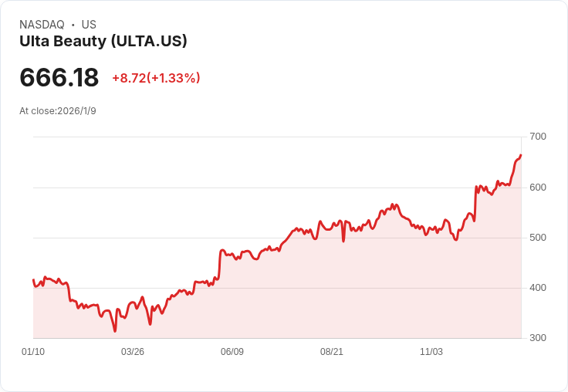Screen dimensions: 568x392
Task: Click the +8.72(+1.33%) price change
Action: (156, 78)
